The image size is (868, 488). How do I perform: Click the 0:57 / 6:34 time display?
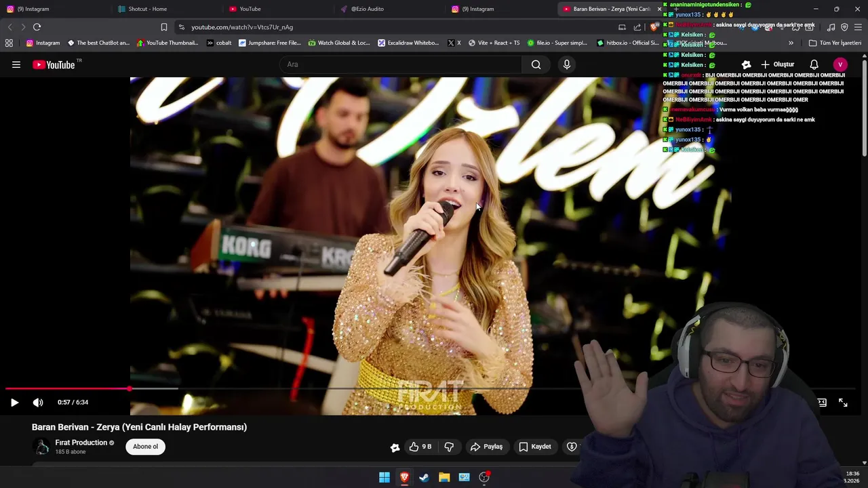(x=73, y=403)
